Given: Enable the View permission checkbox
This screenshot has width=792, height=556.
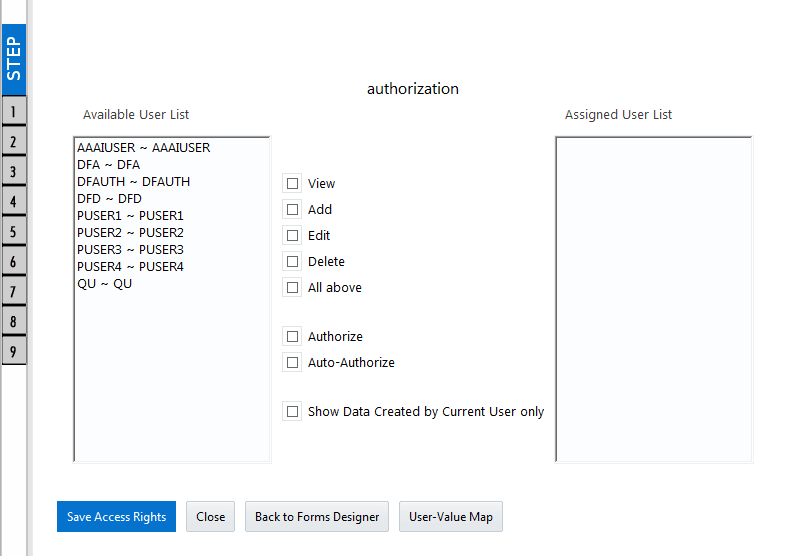Looking at the screenshot, I should click(292, 184).
